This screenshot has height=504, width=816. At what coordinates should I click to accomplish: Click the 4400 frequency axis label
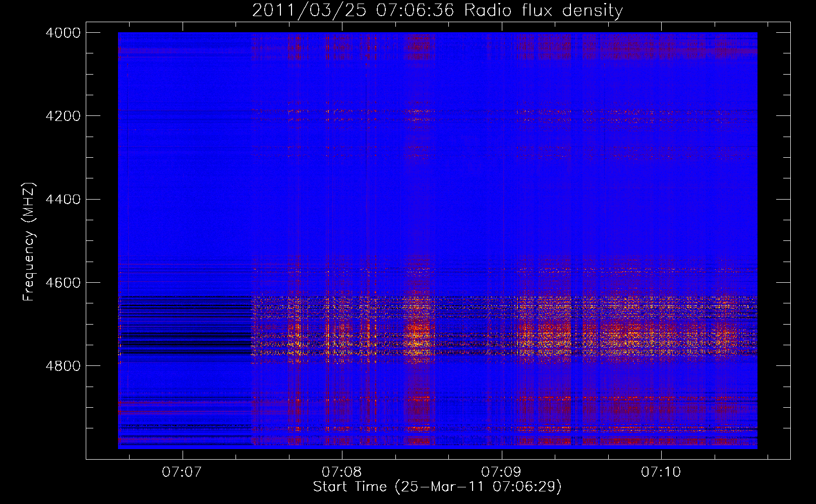pyautogui.click(x=63, y=200)
